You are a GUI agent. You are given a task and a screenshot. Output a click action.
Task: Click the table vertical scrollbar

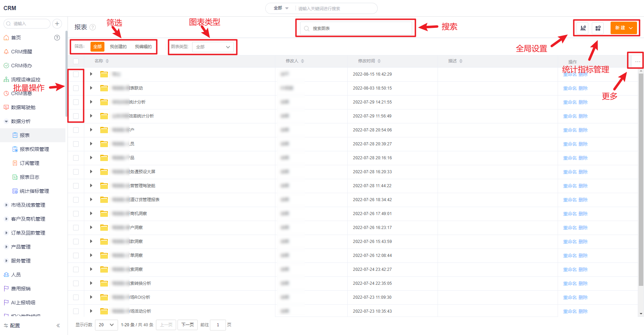(641, 180)
